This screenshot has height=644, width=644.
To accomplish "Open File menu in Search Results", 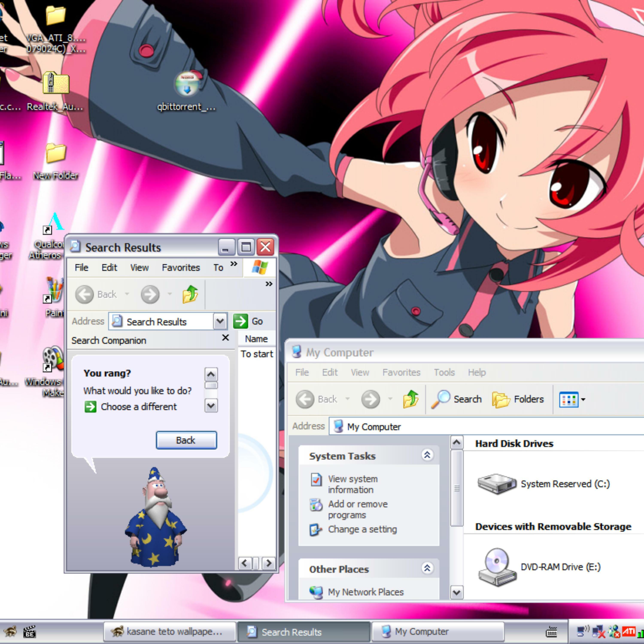I will (x=81, y=268).
